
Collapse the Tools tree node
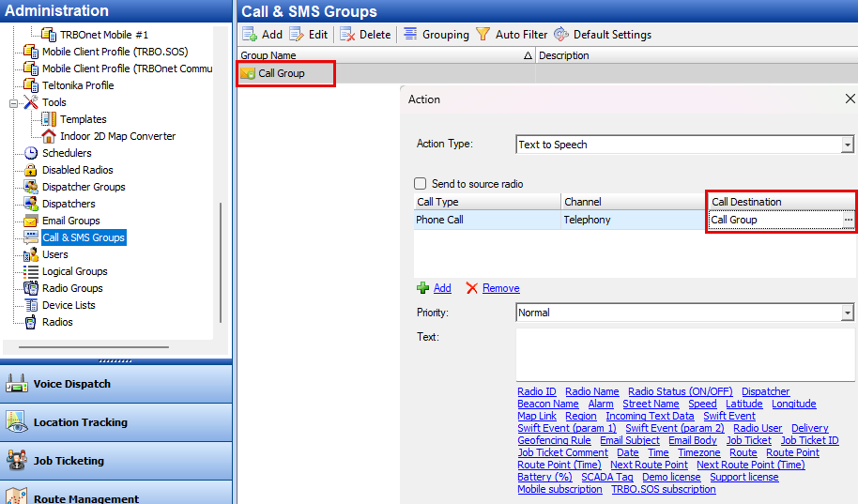tap(14, 102)
